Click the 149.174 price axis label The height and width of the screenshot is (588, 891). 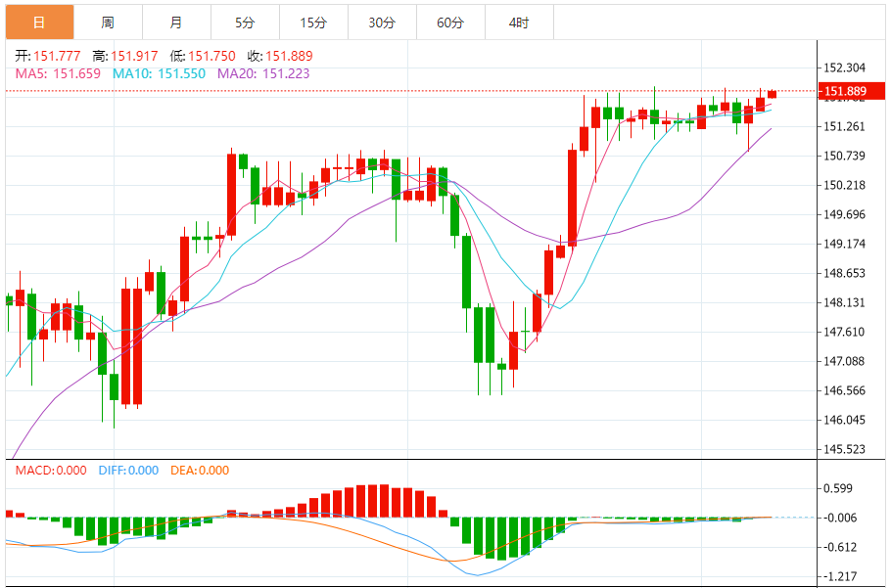[844, 244]
